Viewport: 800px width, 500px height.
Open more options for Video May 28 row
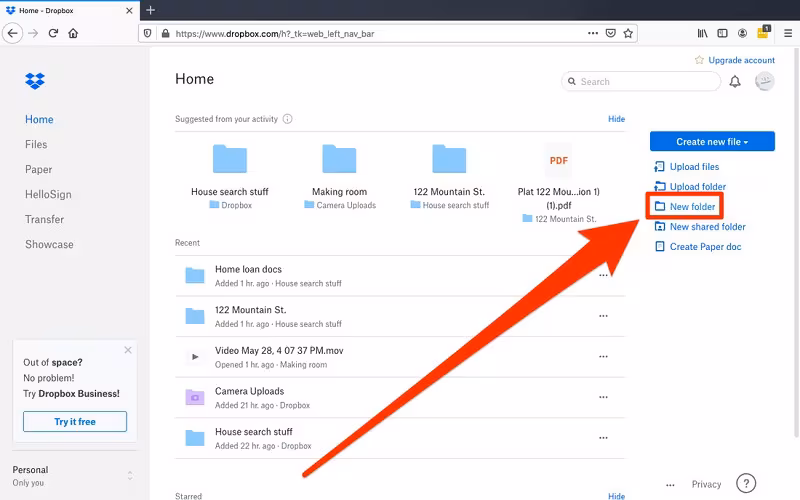(x=603, y=357)
